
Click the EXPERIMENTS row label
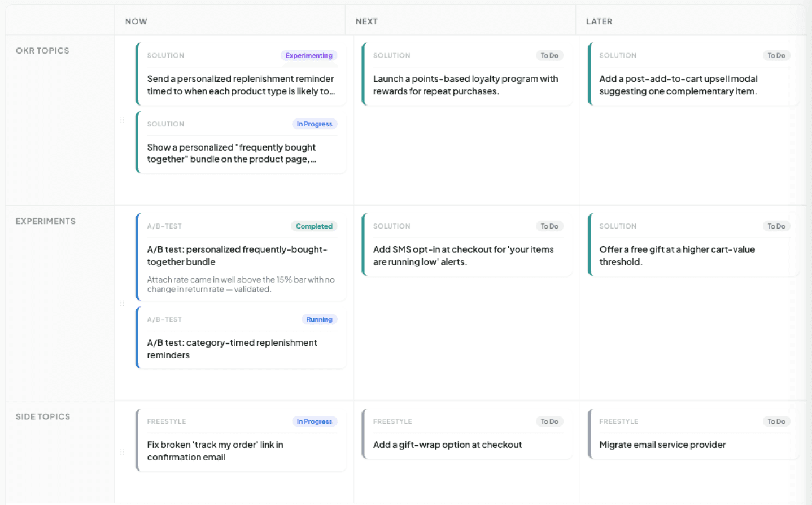[x=46, y=221]
